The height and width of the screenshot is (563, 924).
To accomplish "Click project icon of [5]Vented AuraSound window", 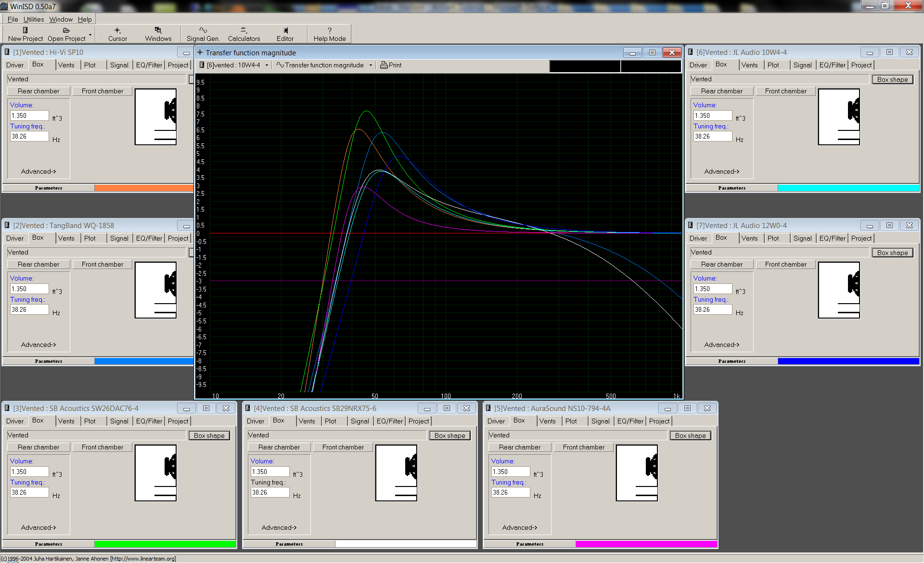I will [488, 408].
